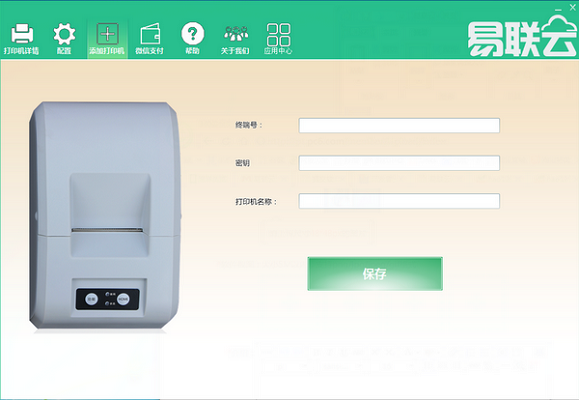The image size is (579, 400).
Task: Close the 易联云 window
Action: click(x=572, y=8)
